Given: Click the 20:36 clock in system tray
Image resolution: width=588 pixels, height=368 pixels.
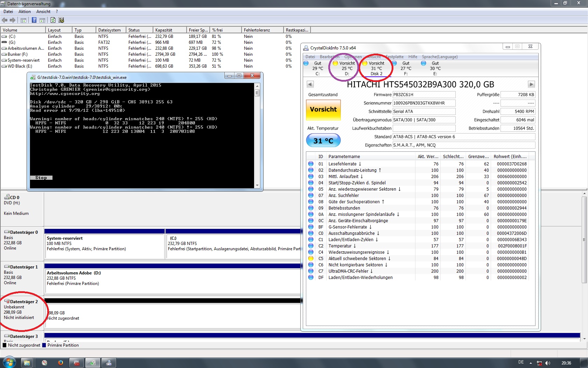Looking at the screenshot, I should tap(566, 363).
